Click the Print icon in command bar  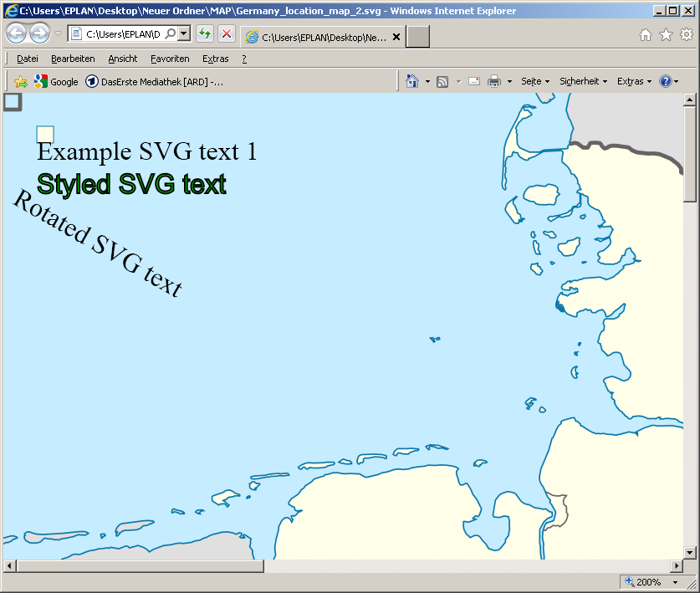pyautogui.click(x=494, y=81)
